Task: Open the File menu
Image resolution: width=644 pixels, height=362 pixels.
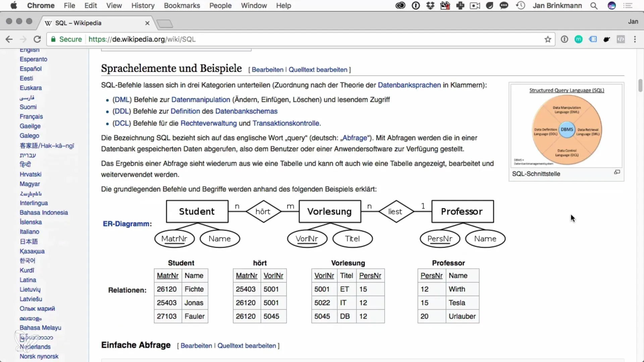Action: point(69,6)
